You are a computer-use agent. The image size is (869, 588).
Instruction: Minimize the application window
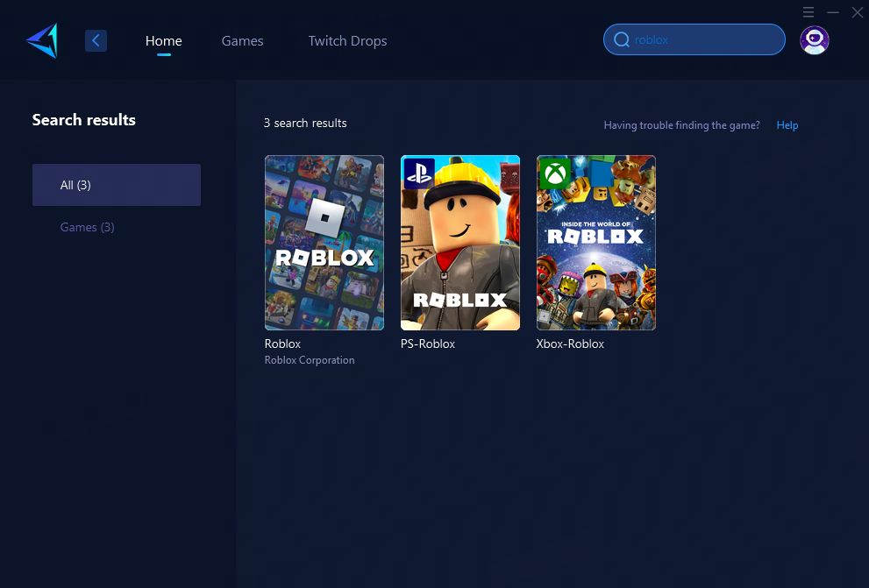click(x=833, y=12)
